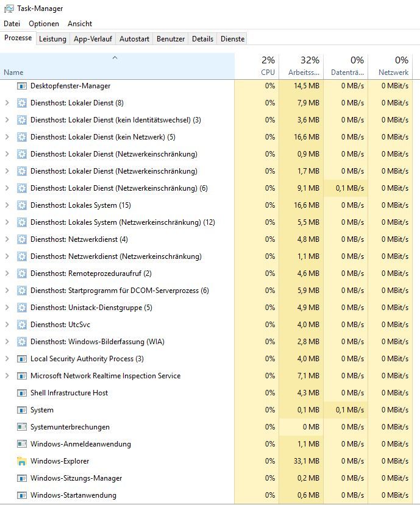Click the 7,1 MB memory value
This screenshot has height=505, width=420.
tap(308, 376)
